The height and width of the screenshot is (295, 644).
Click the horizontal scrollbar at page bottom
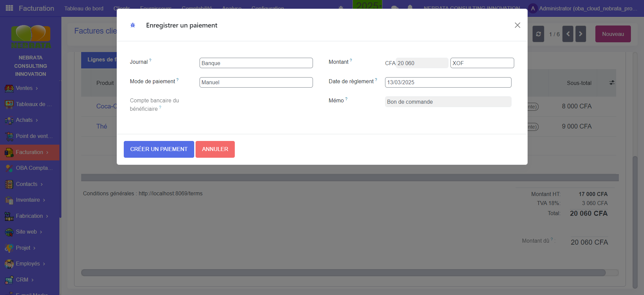click(343, 273)
